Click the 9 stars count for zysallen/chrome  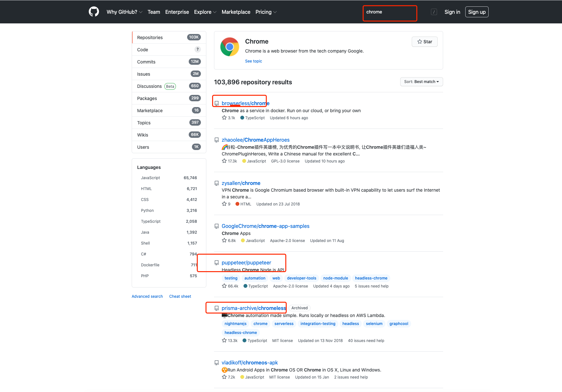pyautogui.click(x=226, y=204)
